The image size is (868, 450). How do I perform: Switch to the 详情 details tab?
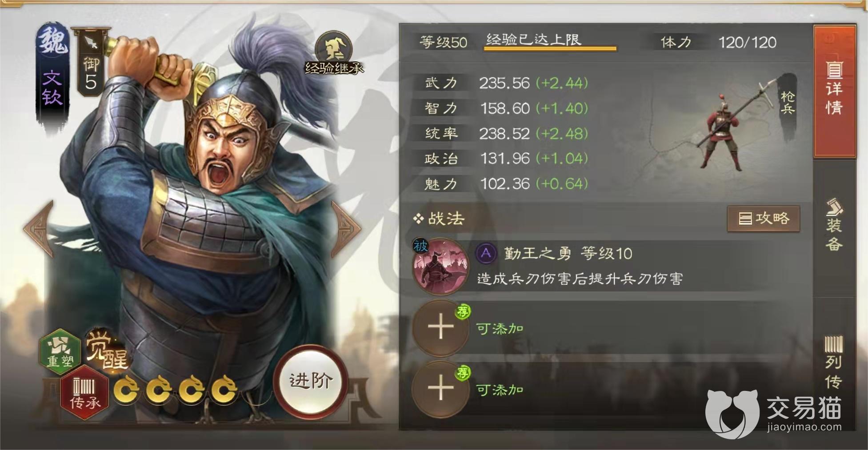point(834,91)
